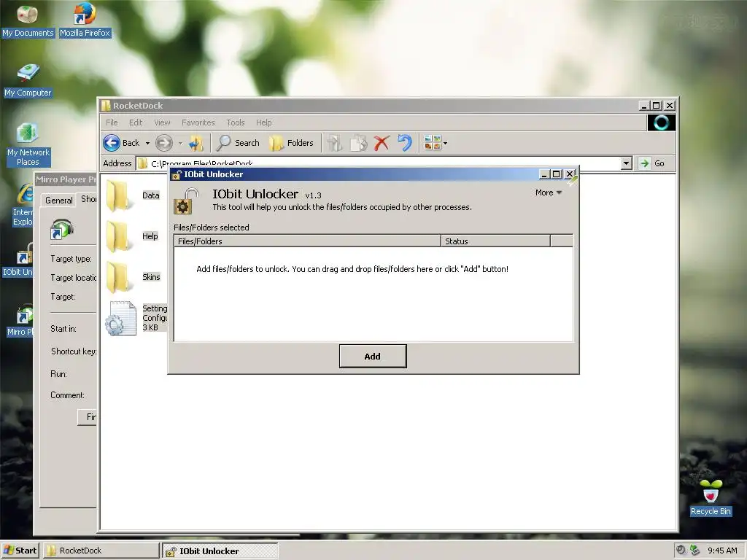747x560 pixels.
Task: Open the Data folder icon
Action: click(117, 196)
